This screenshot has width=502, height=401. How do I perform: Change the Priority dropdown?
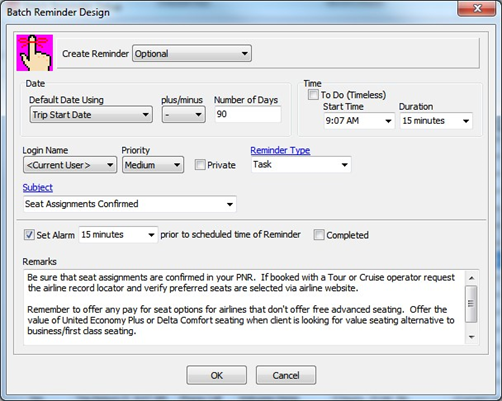[153, 165]
